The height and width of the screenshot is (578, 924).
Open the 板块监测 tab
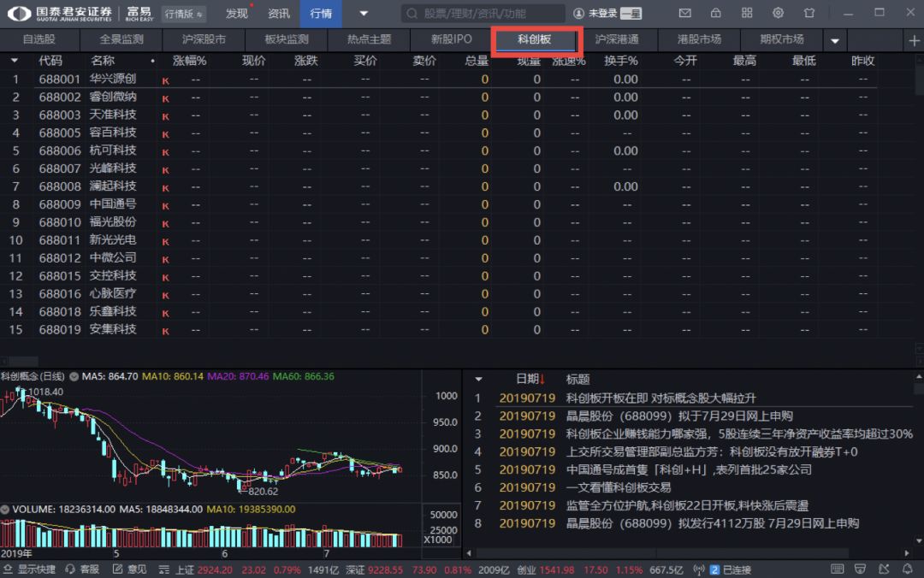pos(287,39)
